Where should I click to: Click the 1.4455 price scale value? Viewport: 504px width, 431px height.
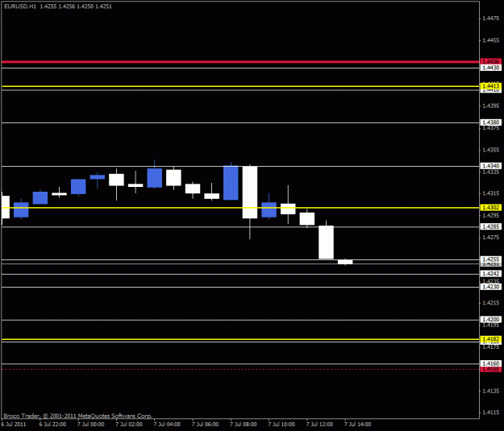click(x=491, y=40)
